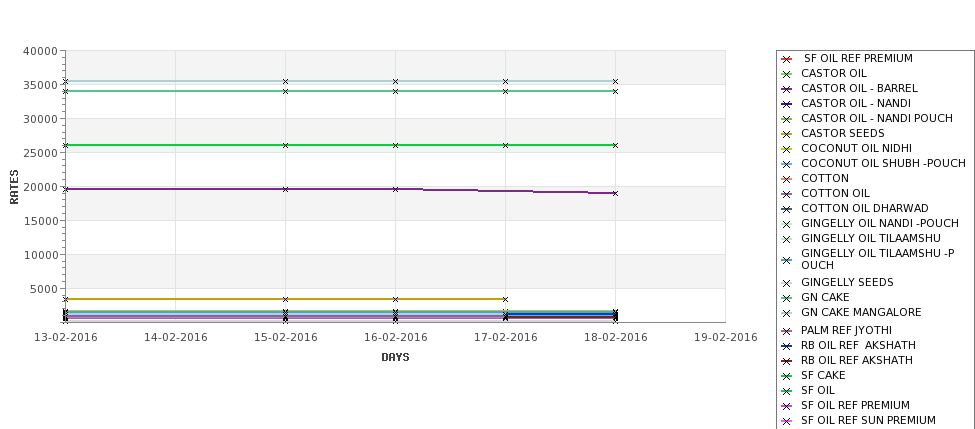
Task: Click the 18-02-2016 point on the purple line
Action: tap(615, 193)
